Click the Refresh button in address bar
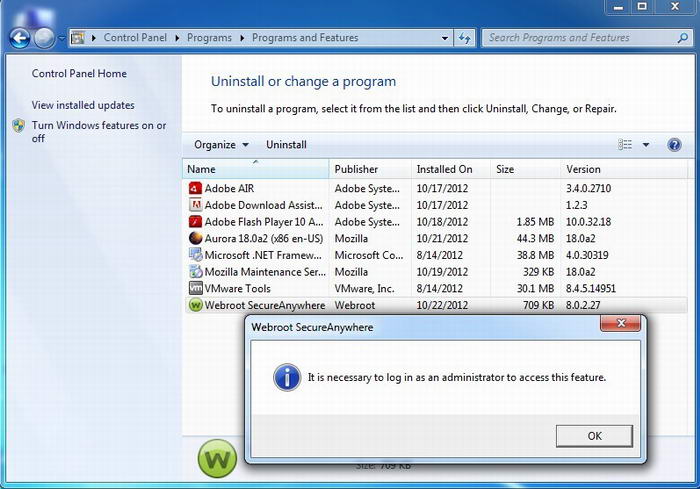 tap(465, 38)
